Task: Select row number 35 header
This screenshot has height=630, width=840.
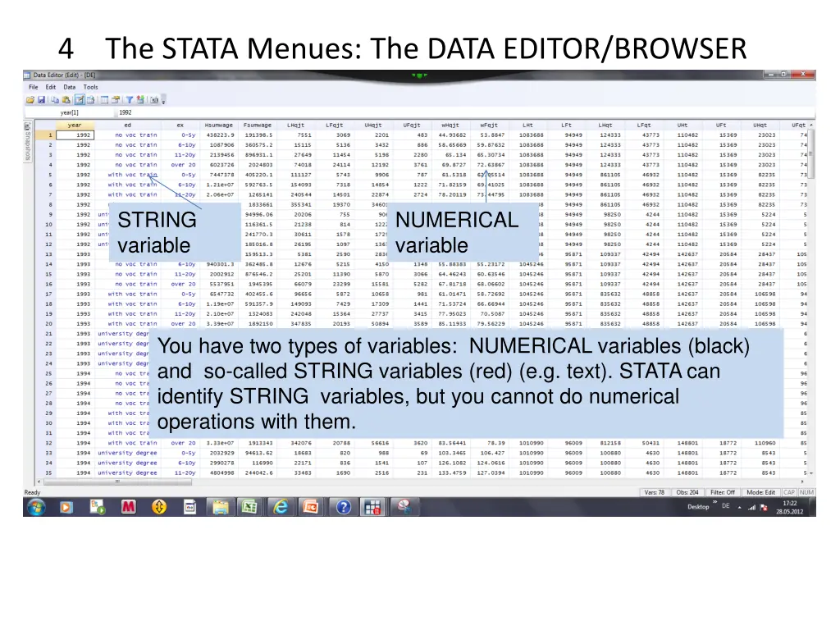Action: click(46, 472)
